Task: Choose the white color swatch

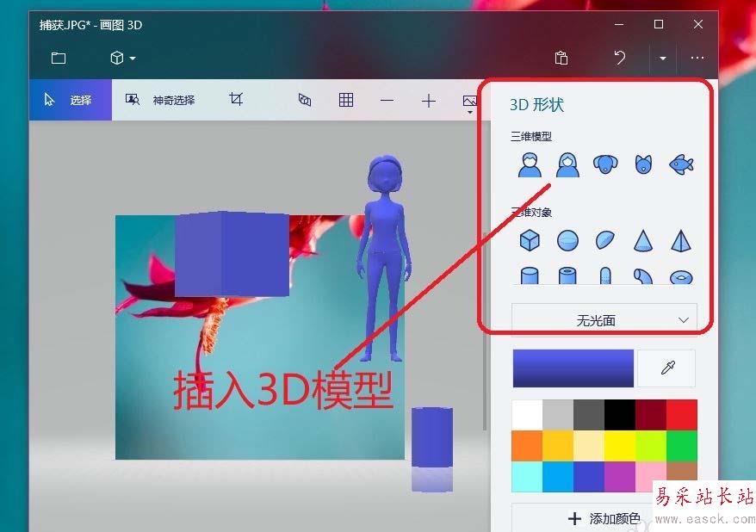Action: [527, 414]
